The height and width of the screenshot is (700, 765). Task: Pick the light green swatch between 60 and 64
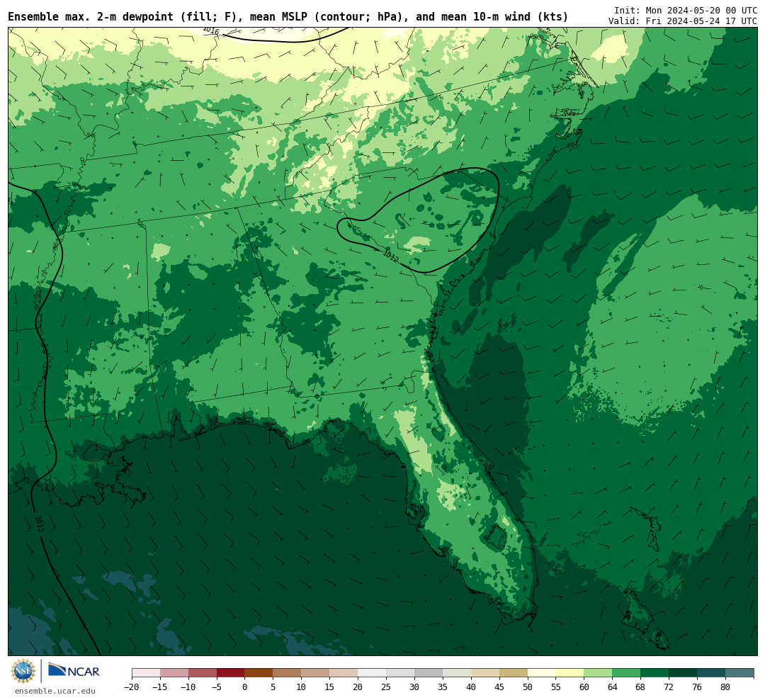click(599, 672)
